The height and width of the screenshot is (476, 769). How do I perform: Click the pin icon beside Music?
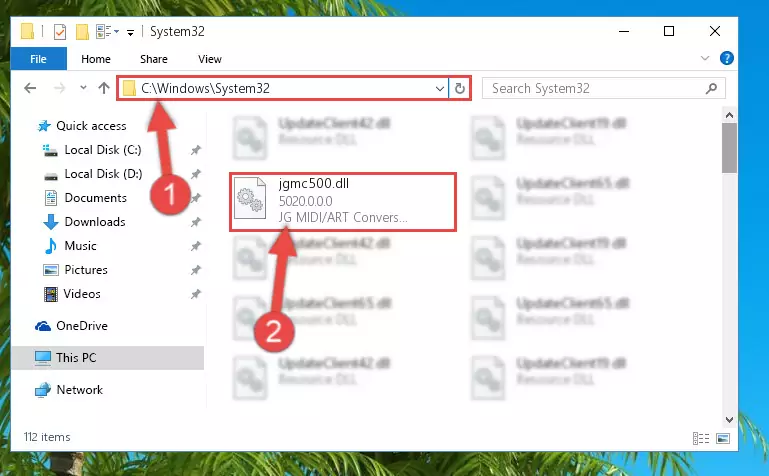[x=196, y=246]
